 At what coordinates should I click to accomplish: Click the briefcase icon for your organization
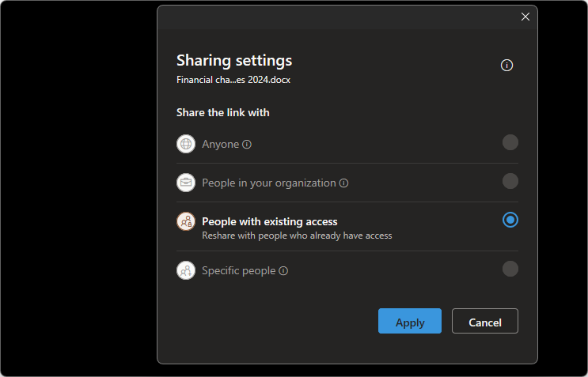tap(186, 183)
